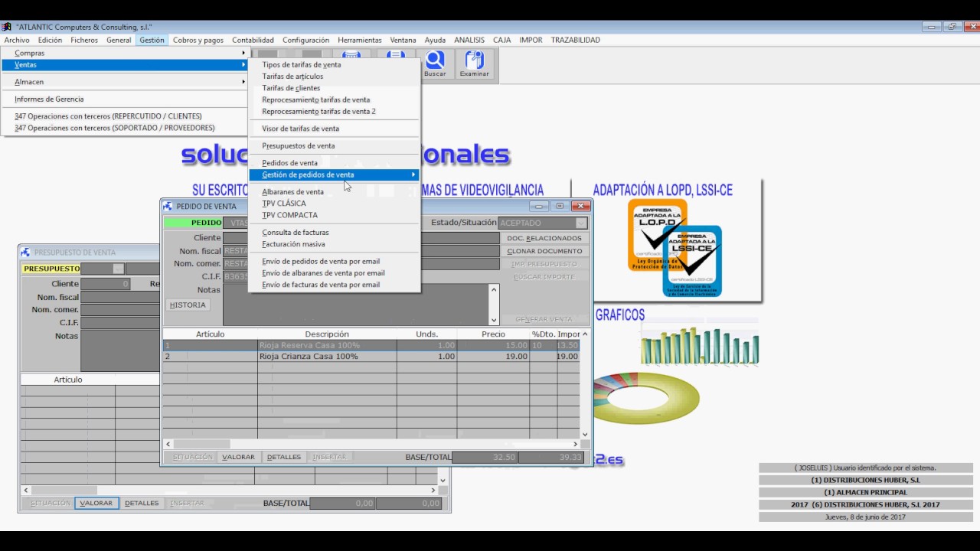The height and width of the screenshot is (551, 980).
Task: Click the Buscar magnifier toolbar icon
Action: 435,64
